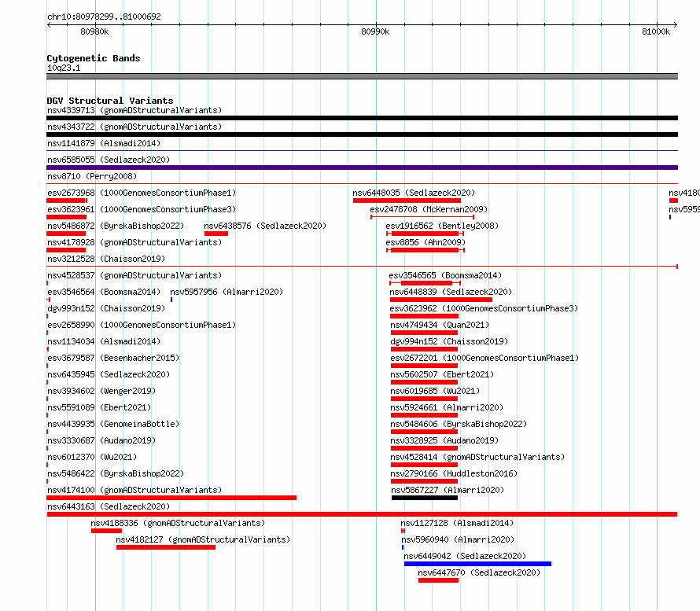The image size is (700, 611).
Task: Click the small blue mark under nsv5957956
Action: (171, 300)
